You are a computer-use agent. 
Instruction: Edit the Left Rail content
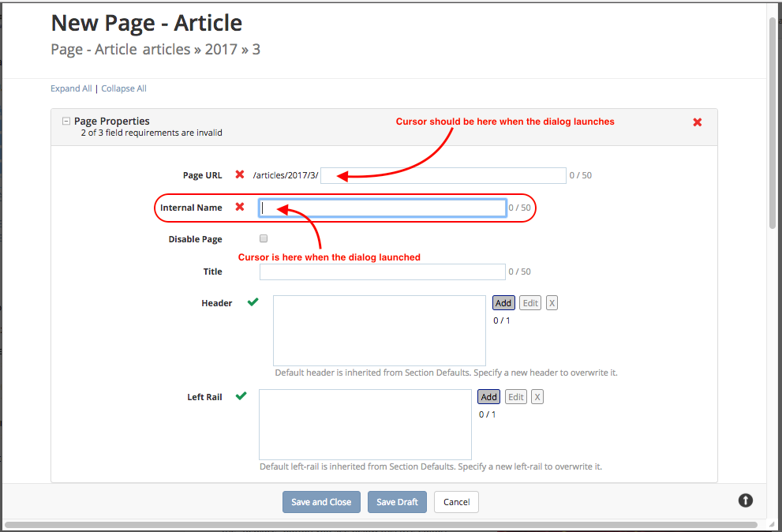tap(515, 396)
